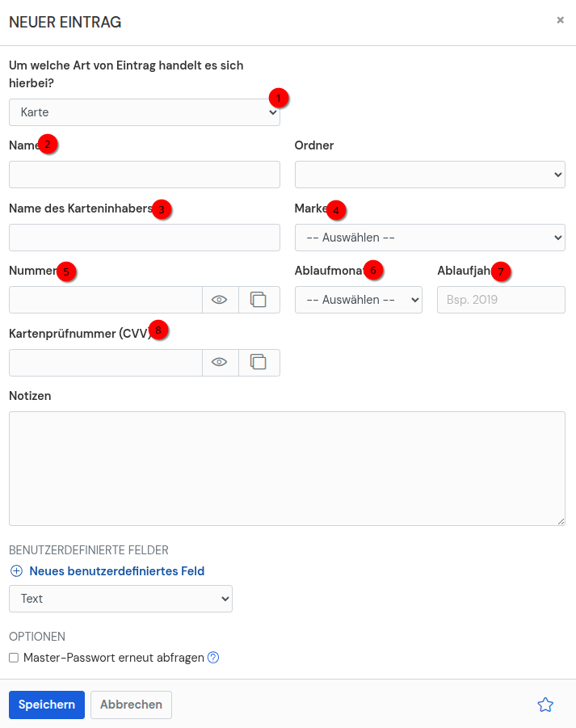
Task: Enable Master-Passwort erneut abfragen checkbox
Action: click(14, 658)
